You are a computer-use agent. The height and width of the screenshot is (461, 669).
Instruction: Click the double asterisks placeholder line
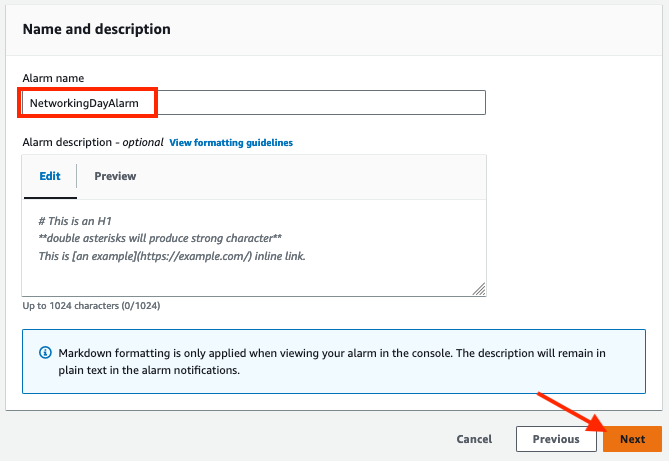pos(160,238)
